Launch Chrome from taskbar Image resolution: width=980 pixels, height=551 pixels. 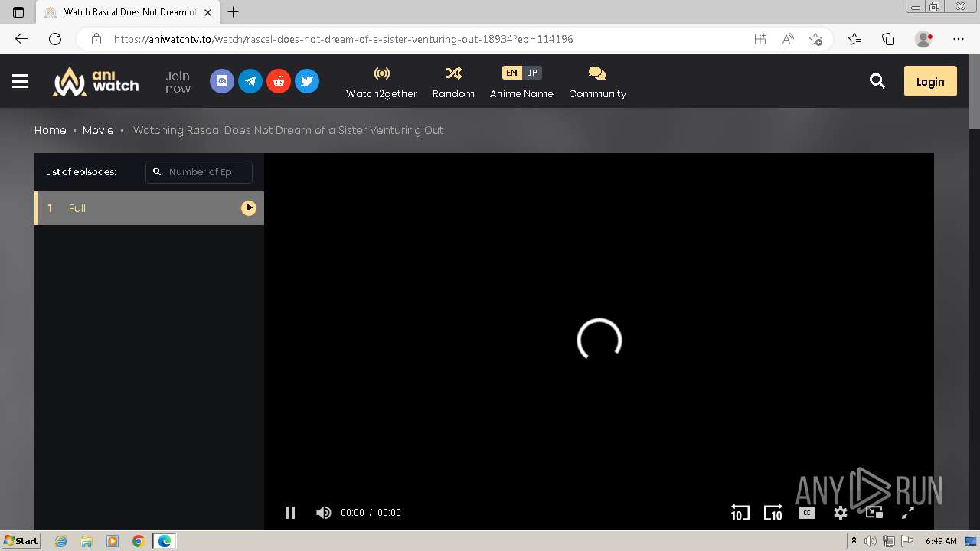coord(138,541)
